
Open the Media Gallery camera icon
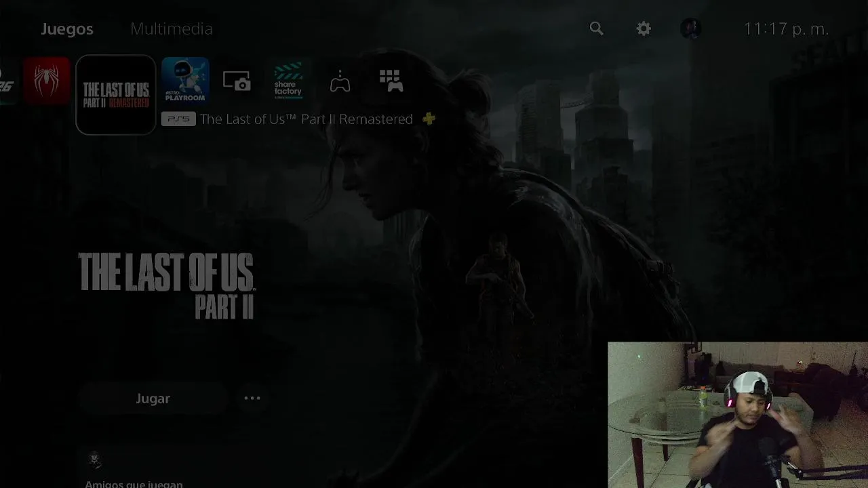click(x=237, y=82)
